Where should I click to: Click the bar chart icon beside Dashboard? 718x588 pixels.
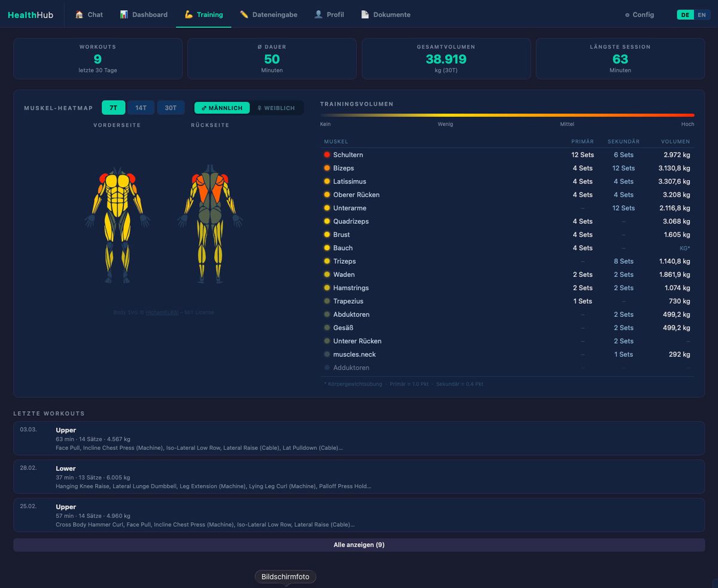click(124, 14)
